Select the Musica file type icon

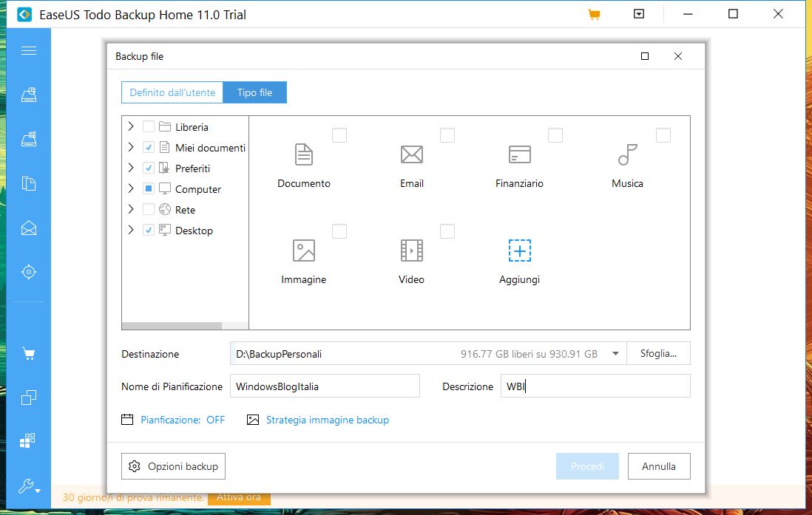[x=627, y=154]
